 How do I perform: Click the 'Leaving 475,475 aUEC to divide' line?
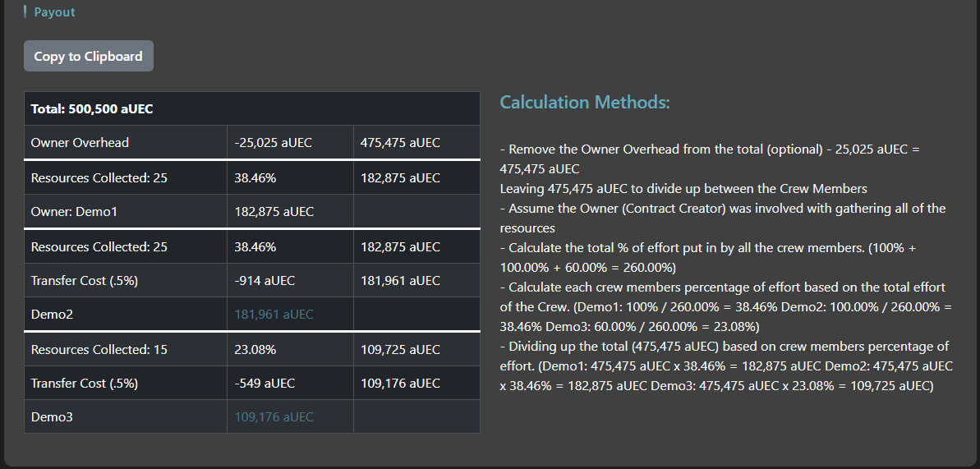[683, 189]
